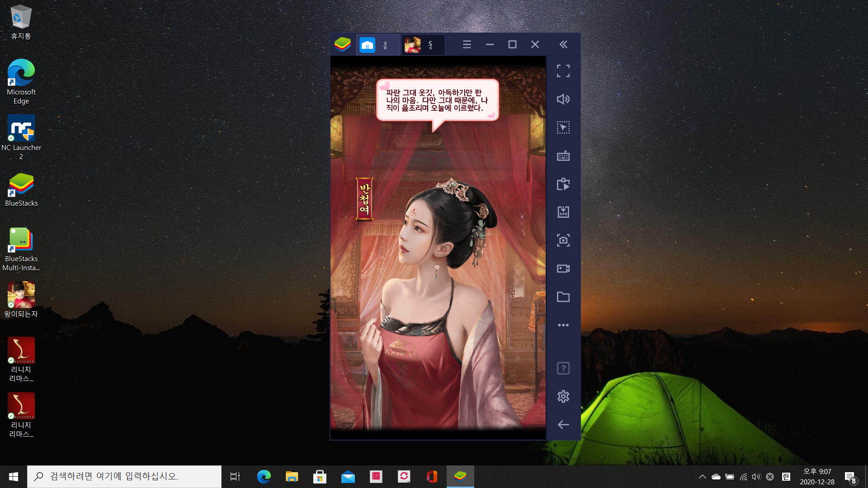Open the keyboard controls editor icon
This screenshot has height=488, width=868.
tap(563, 156)
